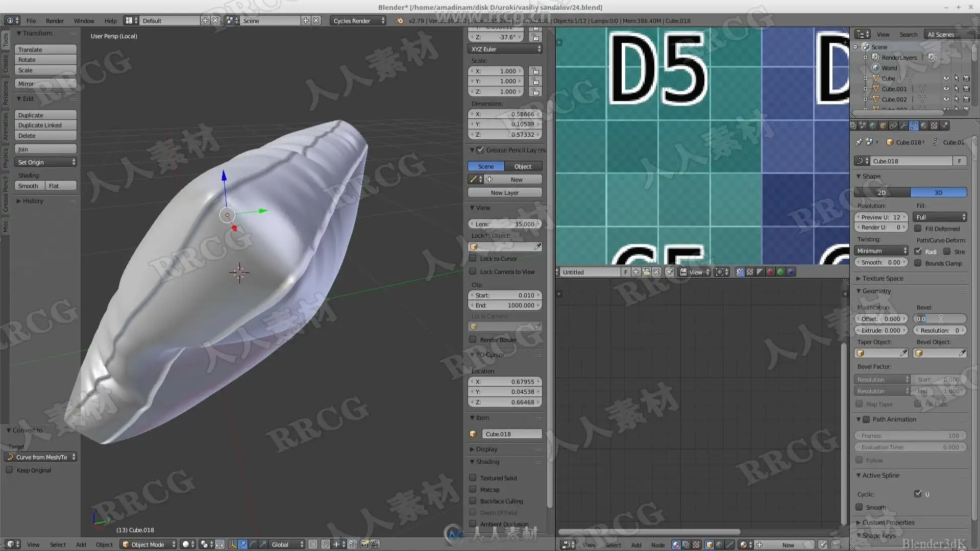Switch curve shape to 2D
Screen dimensions: 980x551
pos(881,192)
